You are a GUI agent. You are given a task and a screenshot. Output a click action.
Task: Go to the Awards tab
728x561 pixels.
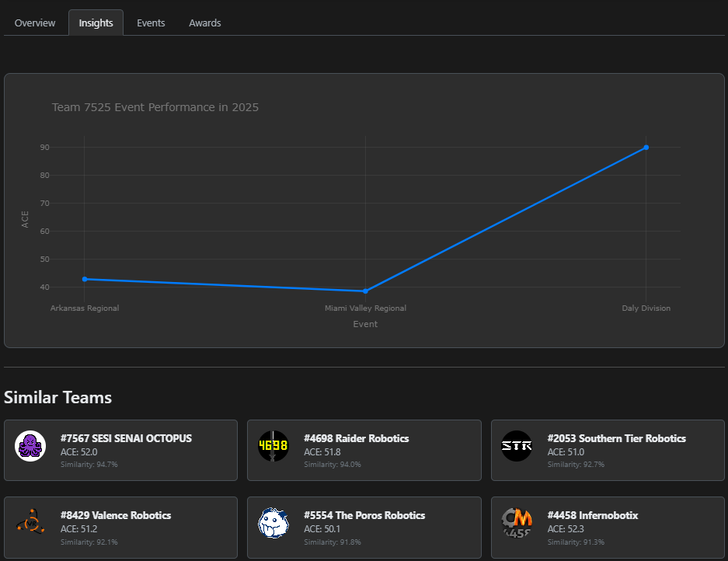[205, 23]
